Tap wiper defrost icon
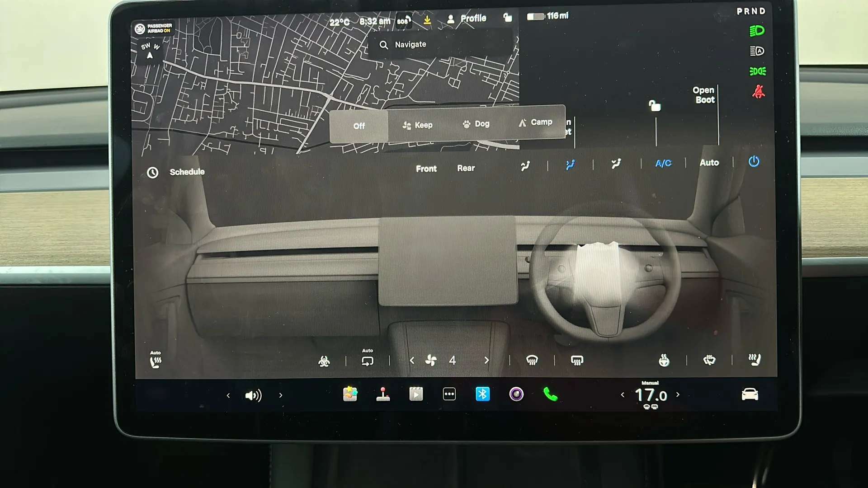868x488 pixels. [x=709, y=360]
